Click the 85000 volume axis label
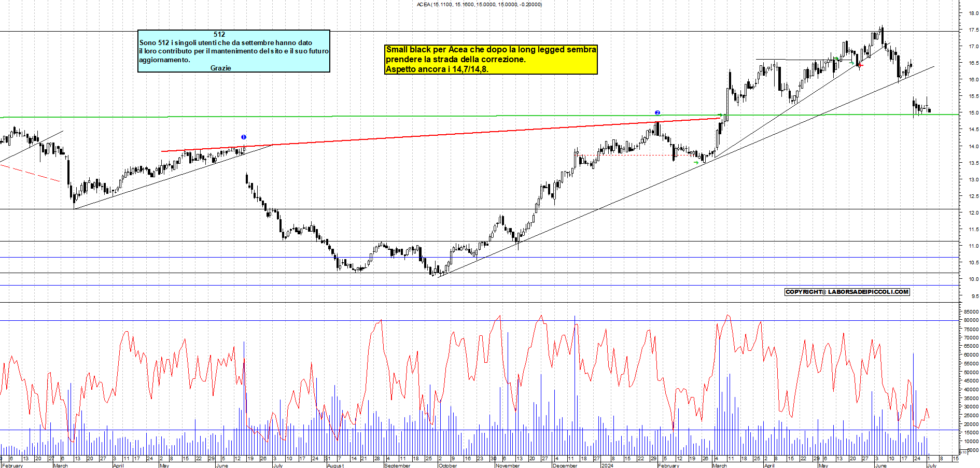980x468 pixels. click(x=971, y=312)
